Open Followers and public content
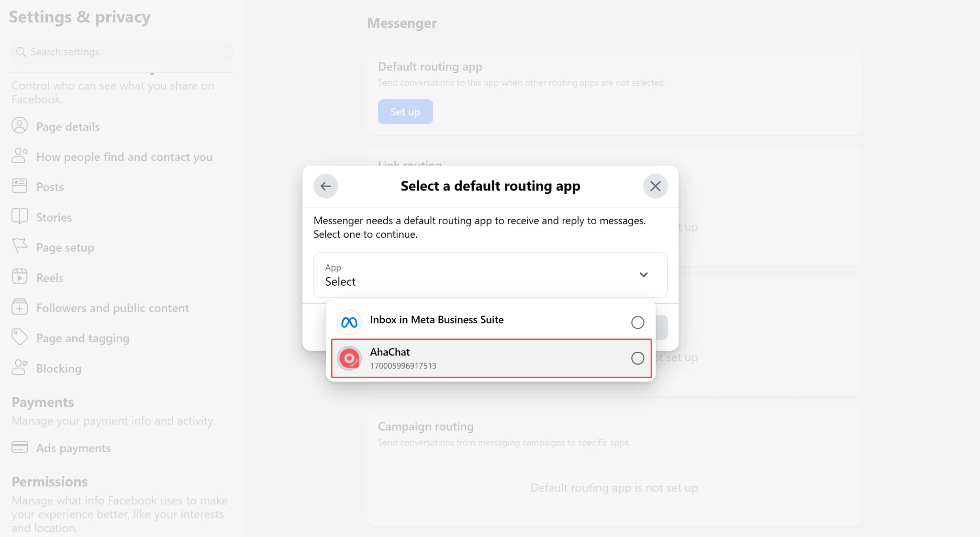 [x=112, y=308]
